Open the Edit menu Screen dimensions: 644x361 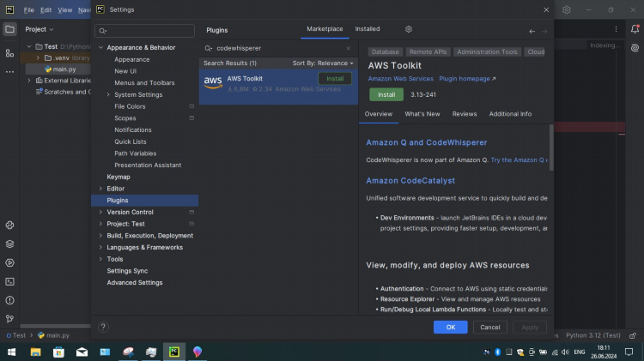click(46, 9)
